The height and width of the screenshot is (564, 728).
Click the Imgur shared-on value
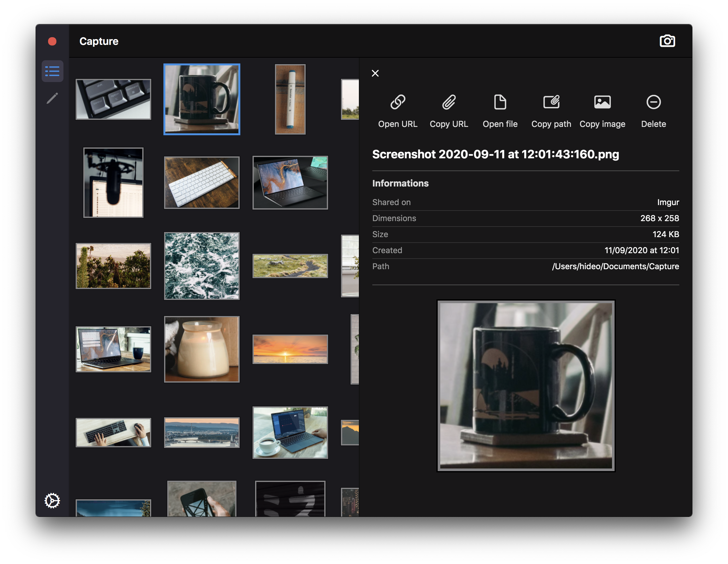tap(668, 202)
